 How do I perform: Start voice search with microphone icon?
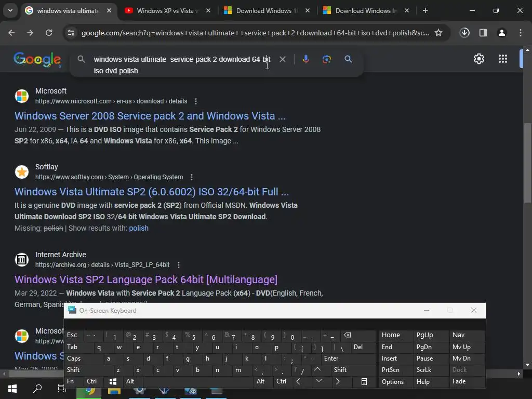tap(305, 59)
